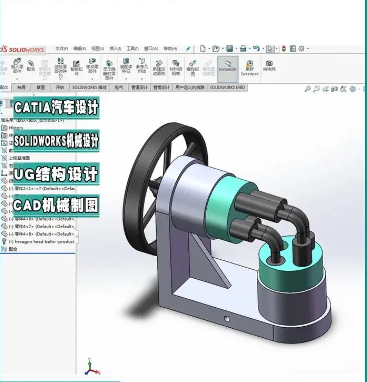Toggle Show Hidden Components tool
This screenshot has height=382, width=367.
pyautogui.click(x=109, y=69)
